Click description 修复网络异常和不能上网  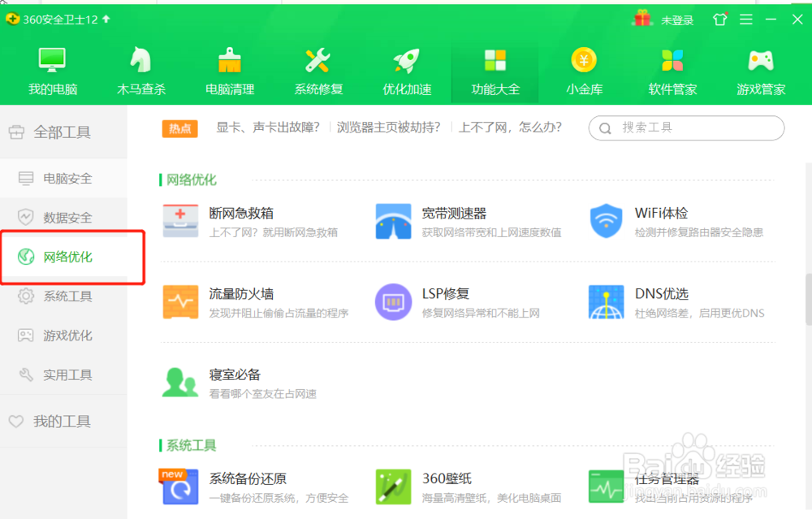(x=481, y=314)
